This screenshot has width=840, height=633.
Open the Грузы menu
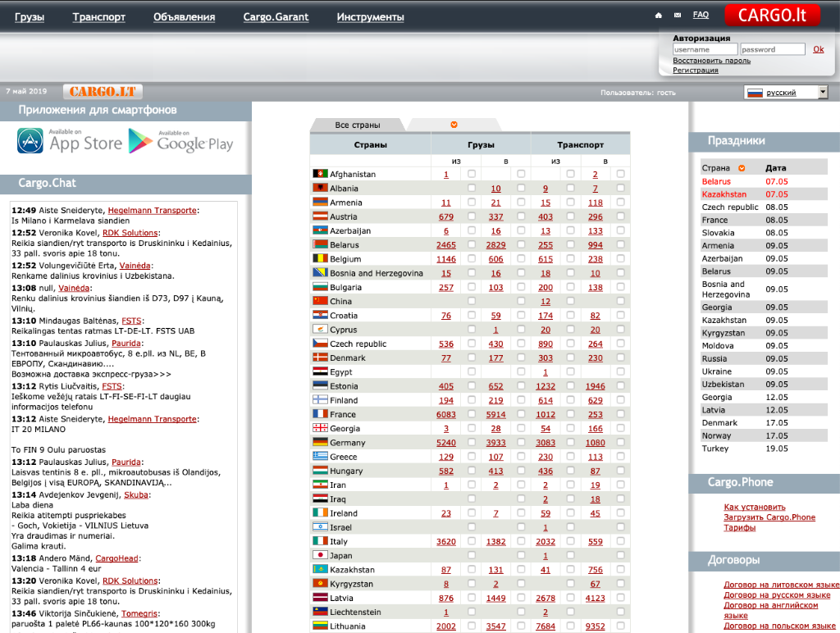(x=30, y=17)
